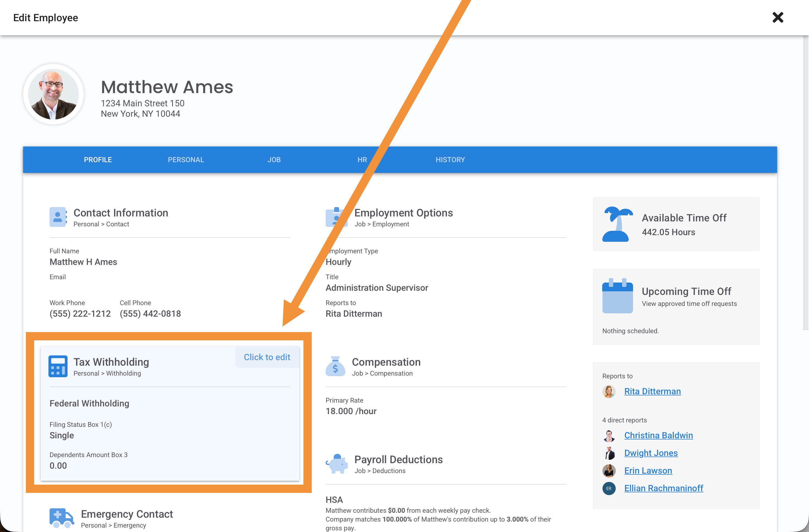
Task: Open Dwight Jones's profile link
Action: 651,453
